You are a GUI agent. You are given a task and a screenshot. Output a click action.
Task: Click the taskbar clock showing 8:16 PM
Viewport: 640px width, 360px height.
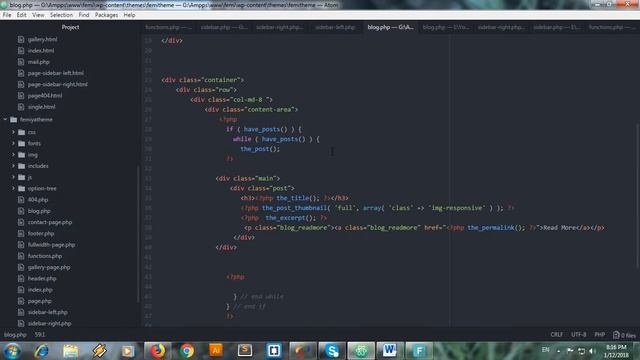pos(616,351)
